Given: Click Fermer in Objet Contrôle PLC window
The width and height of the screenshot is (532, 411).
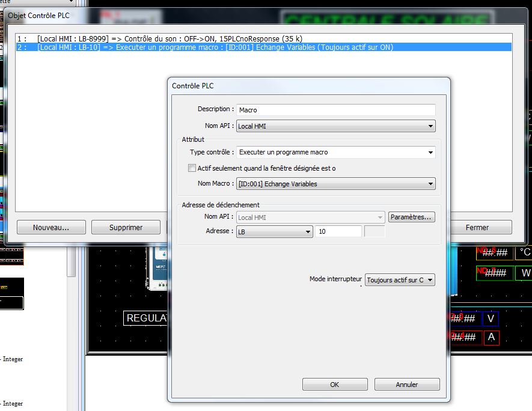Looking at the screenshot, I should coord(481,227).
